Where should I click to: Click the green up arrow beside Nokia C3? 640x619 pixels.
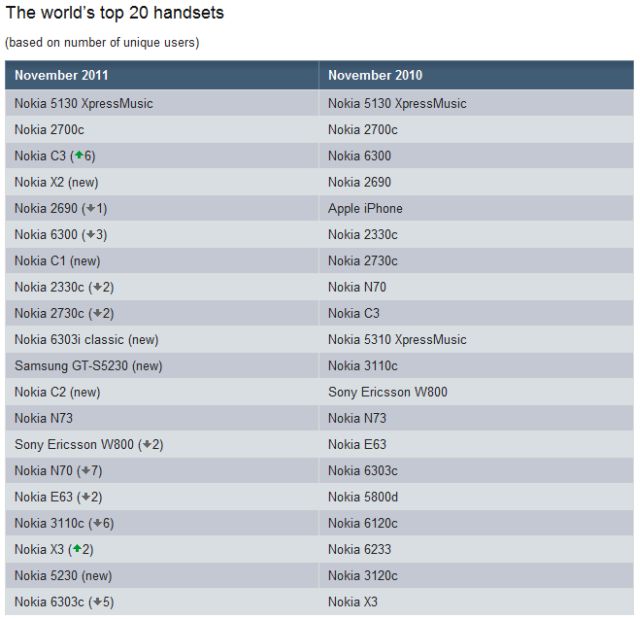tap(79, 155)
